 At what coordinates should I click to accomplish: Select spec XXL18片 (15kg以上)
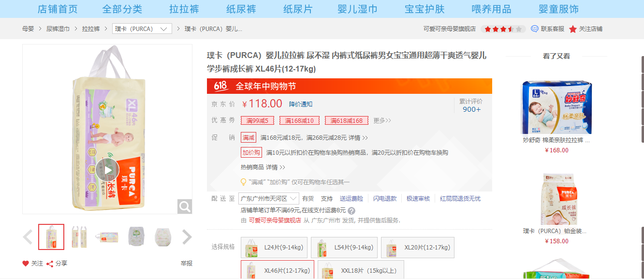coord(361,270)
